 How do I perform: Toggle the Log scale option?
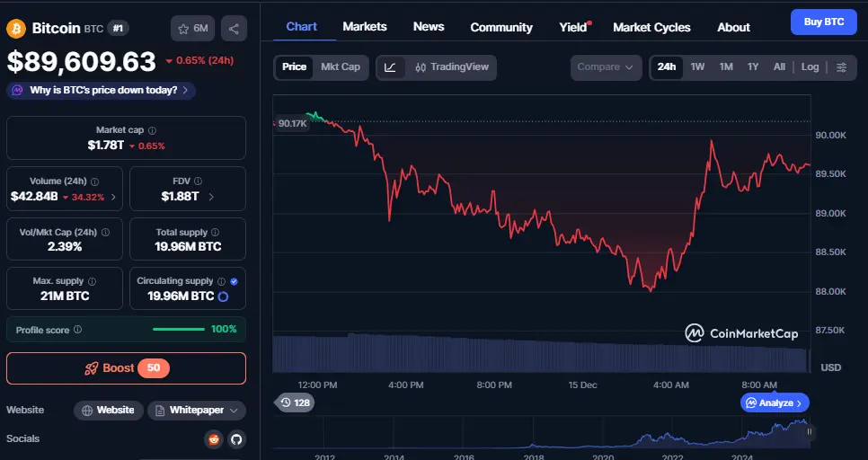(x=810, y=67)
